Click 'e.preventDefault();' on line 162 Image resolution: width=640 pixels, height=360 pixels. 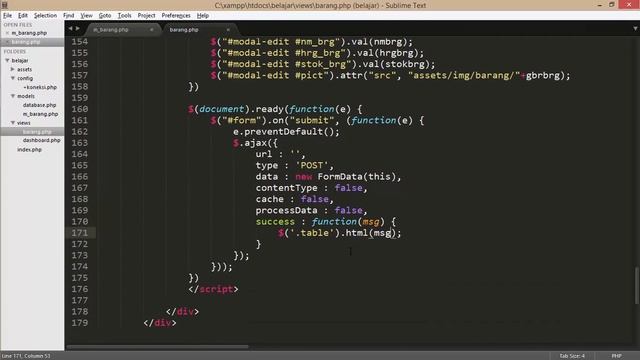pyautogui.click(x=286, y=131)
